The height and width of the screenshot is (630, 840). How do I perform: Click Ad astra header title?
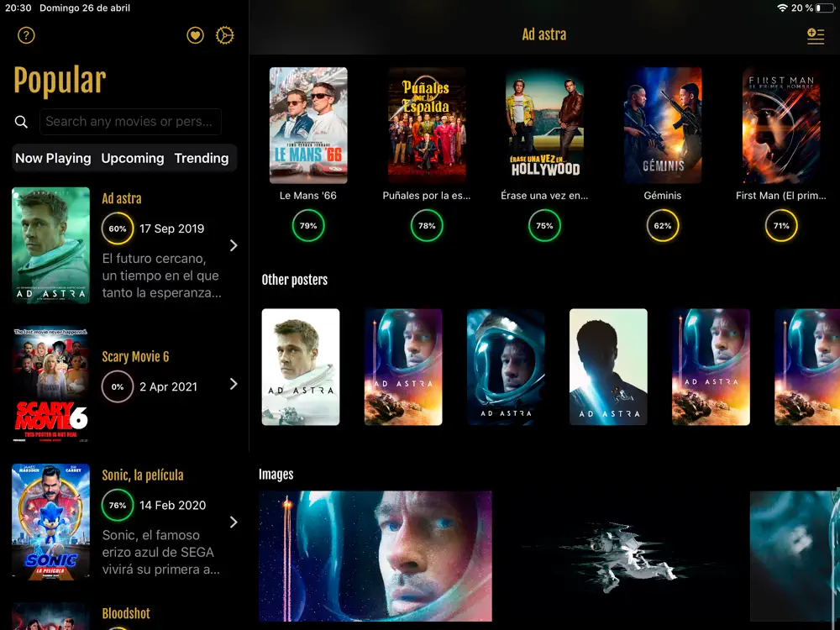543,34
